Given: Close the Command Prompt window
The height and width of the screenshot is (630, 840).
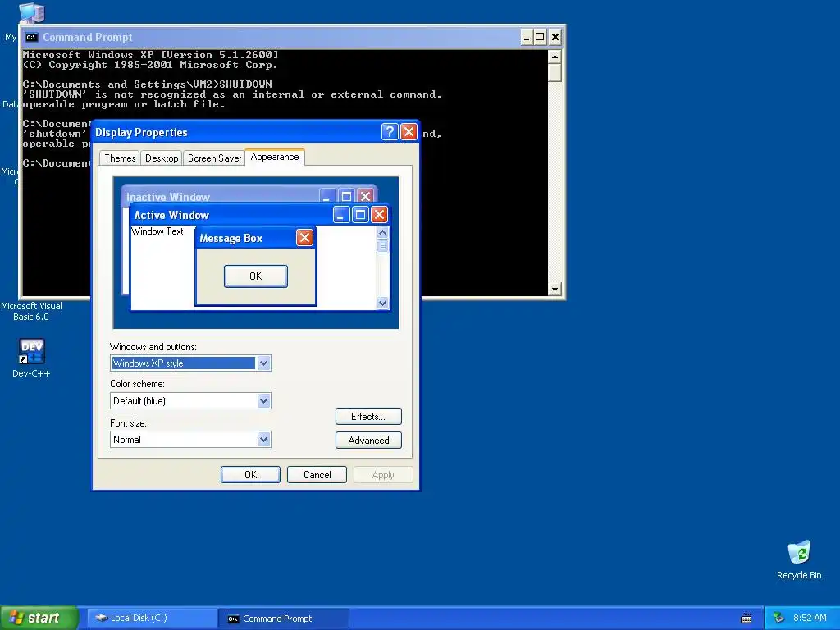Looking at the screenshot, I should [x=555, y=37].
